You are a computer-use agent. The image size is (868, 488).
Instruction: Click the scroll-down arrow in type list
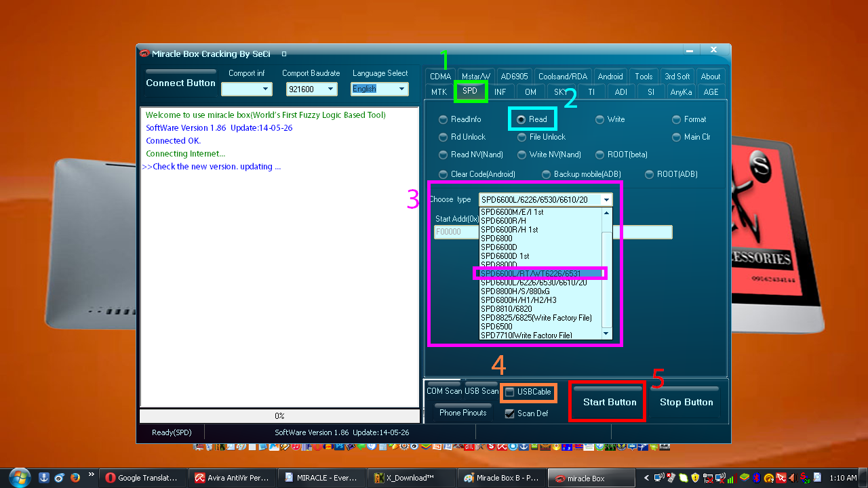pos(607,334)
